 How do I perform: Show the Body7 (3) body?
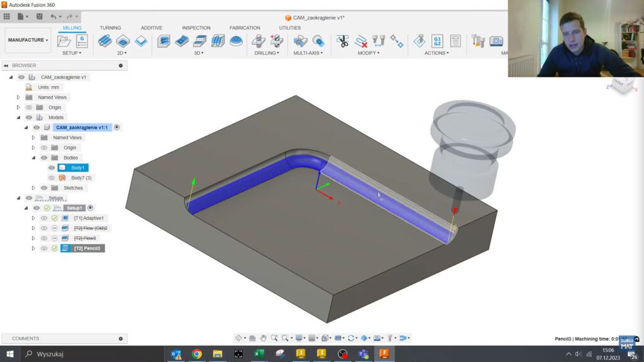coord(50,178)
